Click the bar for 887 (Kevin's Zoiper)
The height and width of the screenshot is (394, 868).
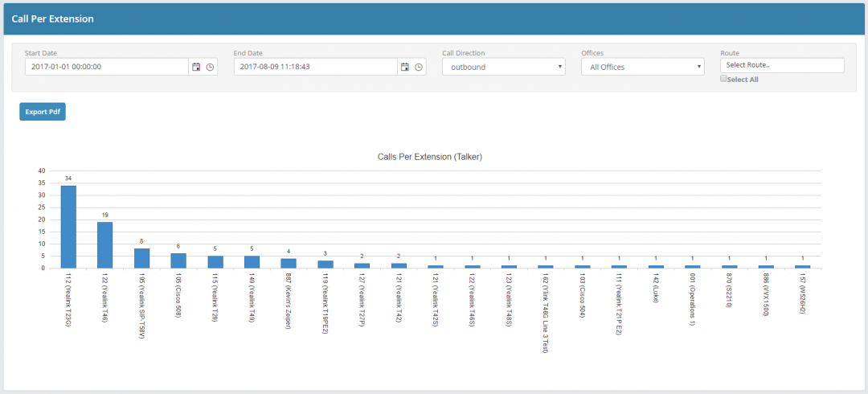289,263
